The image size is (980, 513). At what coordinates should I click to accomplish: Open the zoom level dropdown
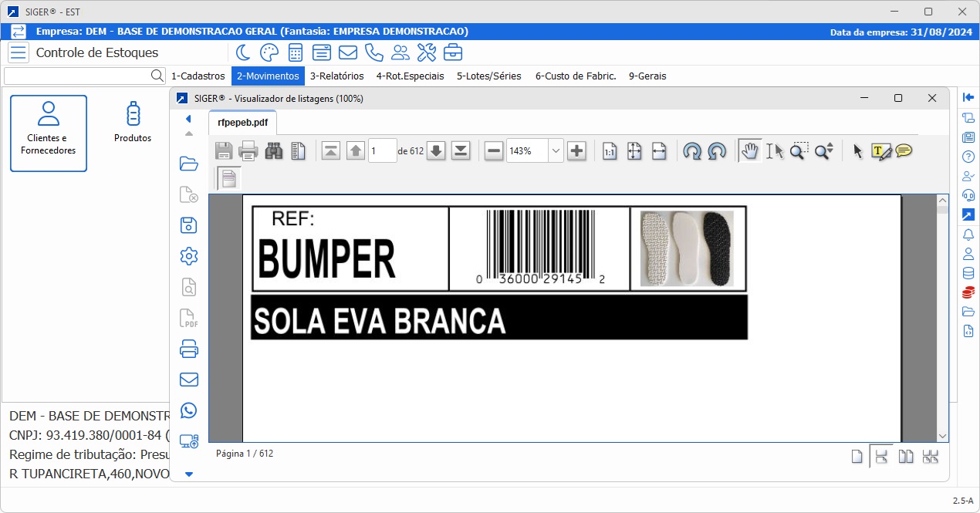[x=556, y=151]
